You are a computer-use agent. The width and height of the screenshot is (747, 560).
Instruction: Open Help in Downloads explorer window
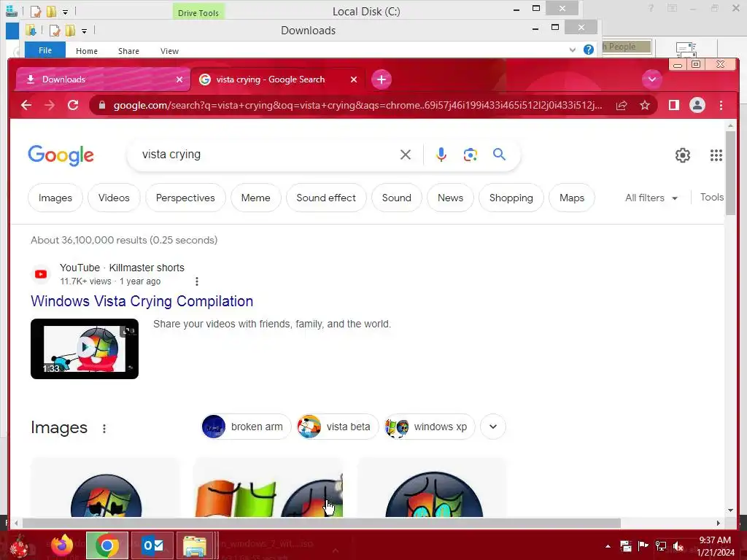[x=589, y=50]
